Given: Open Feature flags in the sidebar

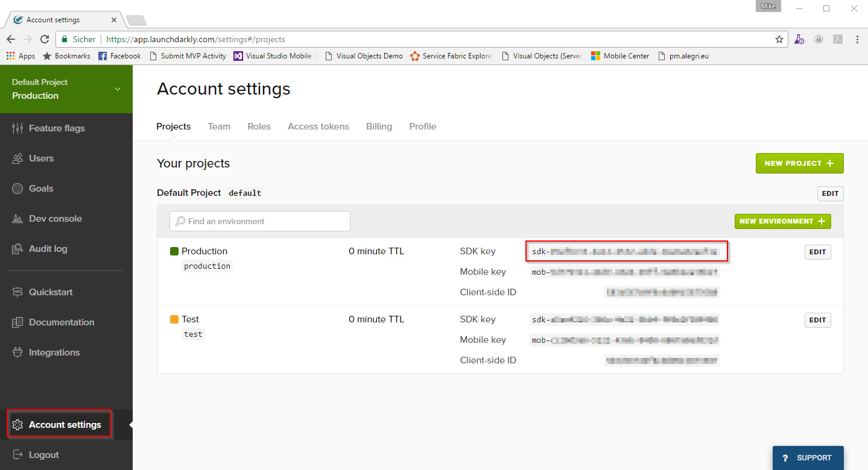Looking at the screenshot, I should [x=48, y=128].
